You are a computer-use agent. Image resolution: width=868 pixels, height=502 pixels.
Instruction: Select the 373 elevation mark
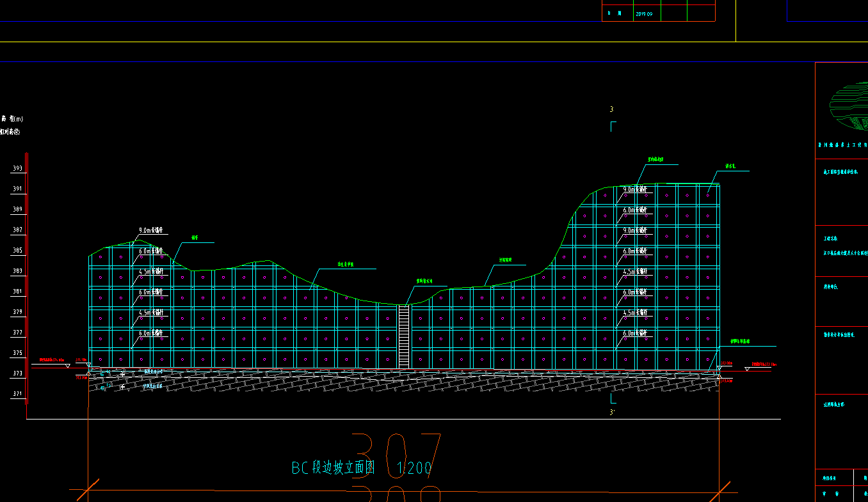(17, 373)
